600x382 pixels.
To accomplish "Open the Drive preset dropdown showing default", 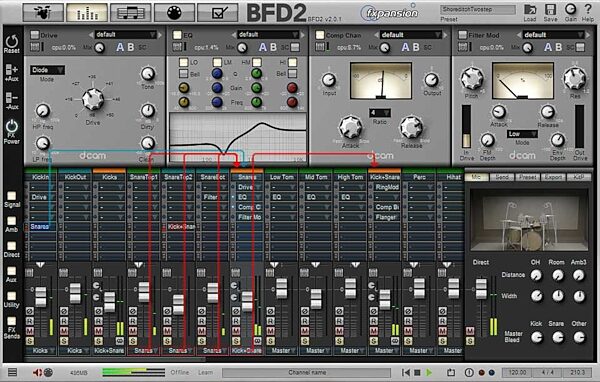I will [x=125, y=35].
